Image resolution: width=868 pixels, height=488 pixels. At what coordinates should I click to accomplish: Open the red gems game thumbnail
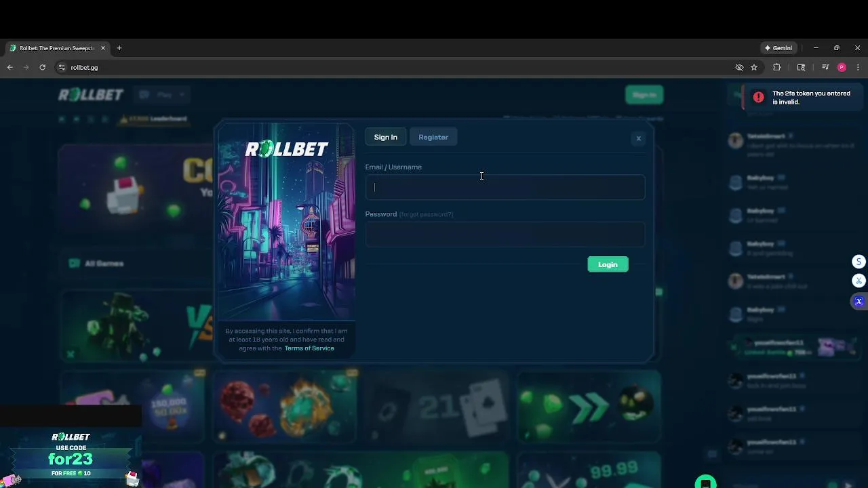(285, 407)
